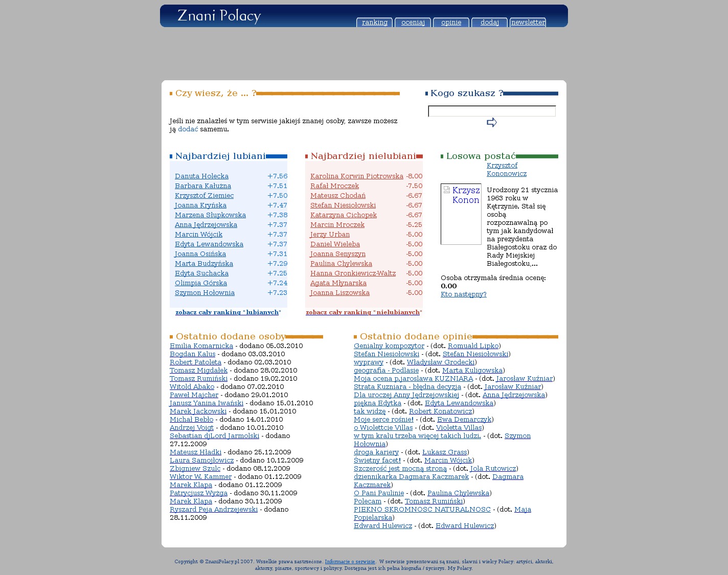Open the newsletter tab
The image size is (728, 575).
[x=528, y=22]
